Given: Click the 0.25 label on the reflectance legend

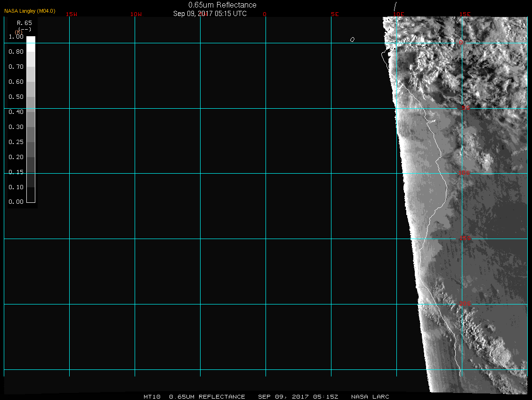Looking at the screenshot, I should (16, 142).
